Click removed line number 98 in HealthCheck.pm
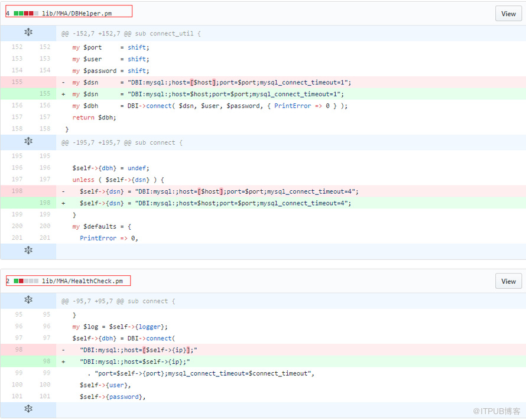The height and width of the screenshot is (420, 526). click(19, 349)
